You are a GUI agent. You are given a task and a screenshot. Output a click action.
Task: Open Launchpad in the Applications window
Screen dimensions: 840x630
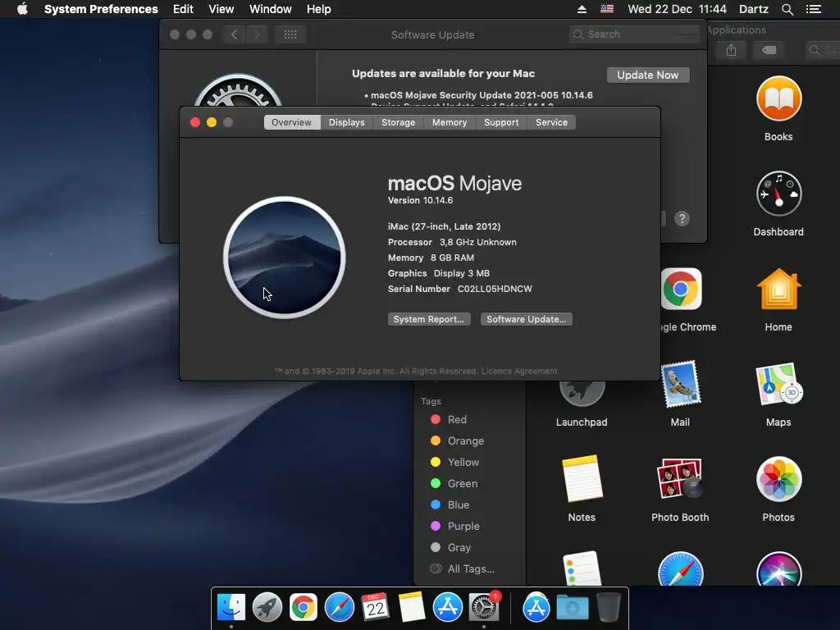(x=582, y=392)
